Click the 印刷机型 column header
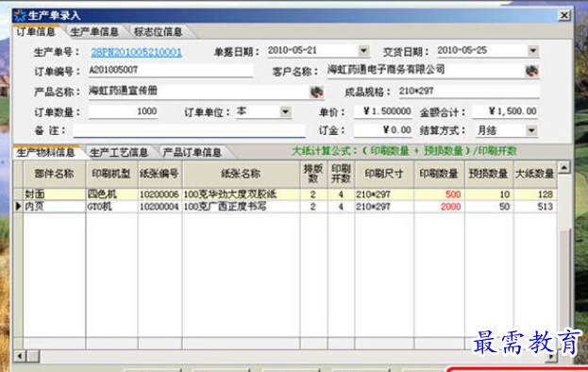 (x=111, y=174)
